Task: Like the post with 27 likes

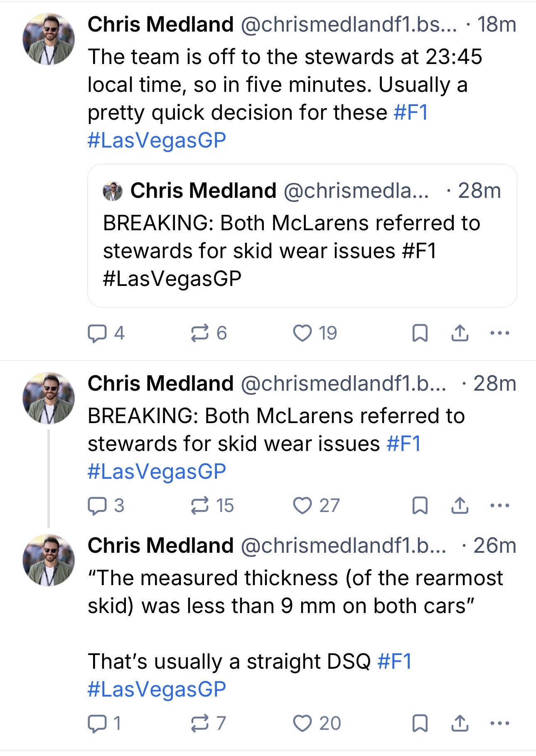Action: click(x=302, y=506)
